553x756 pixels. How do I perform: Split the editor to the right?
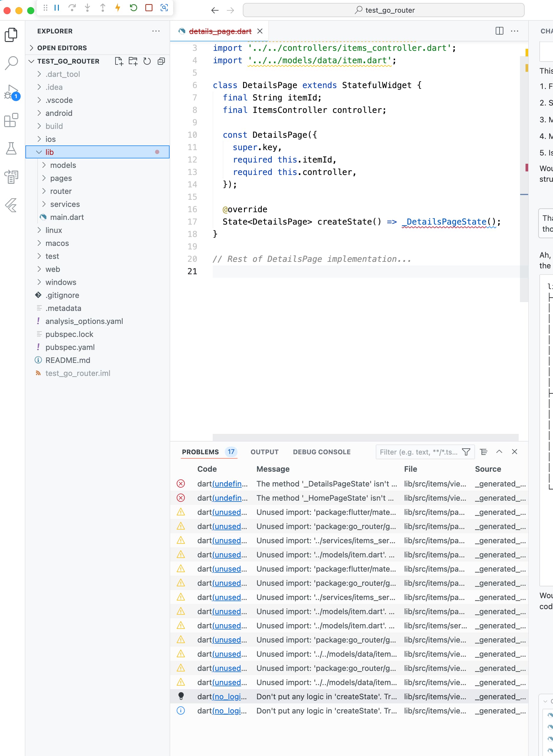click(500, 31)
